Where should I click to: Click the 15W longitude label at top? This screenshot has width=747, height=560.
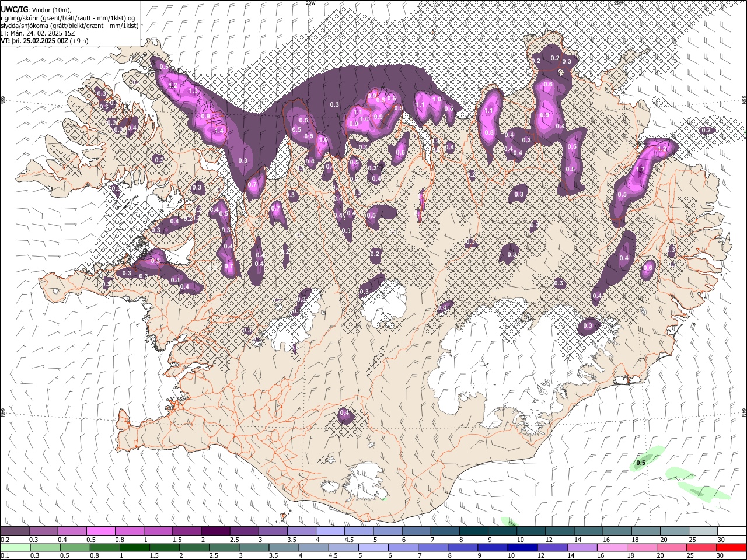pyautogui.click(x=619, y=3)
